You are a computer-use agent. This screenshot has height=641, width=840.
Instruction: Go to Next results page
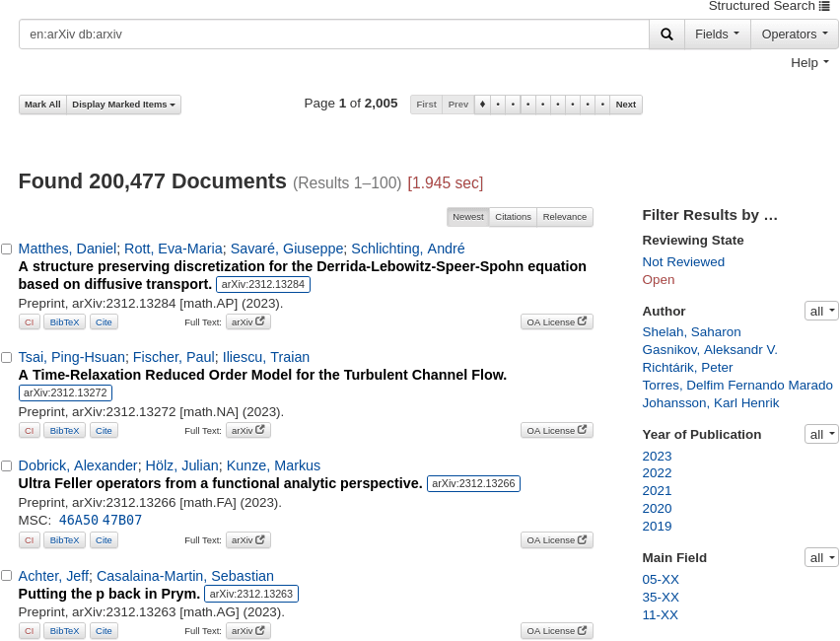[x=625, y=105]
